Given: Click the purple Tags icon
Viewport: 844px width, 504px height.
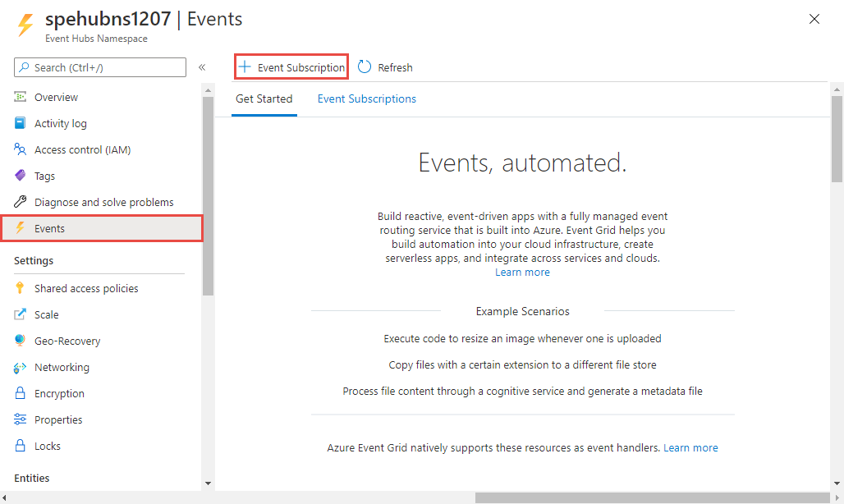Looking at the screenshot, I should coord(21,176).
